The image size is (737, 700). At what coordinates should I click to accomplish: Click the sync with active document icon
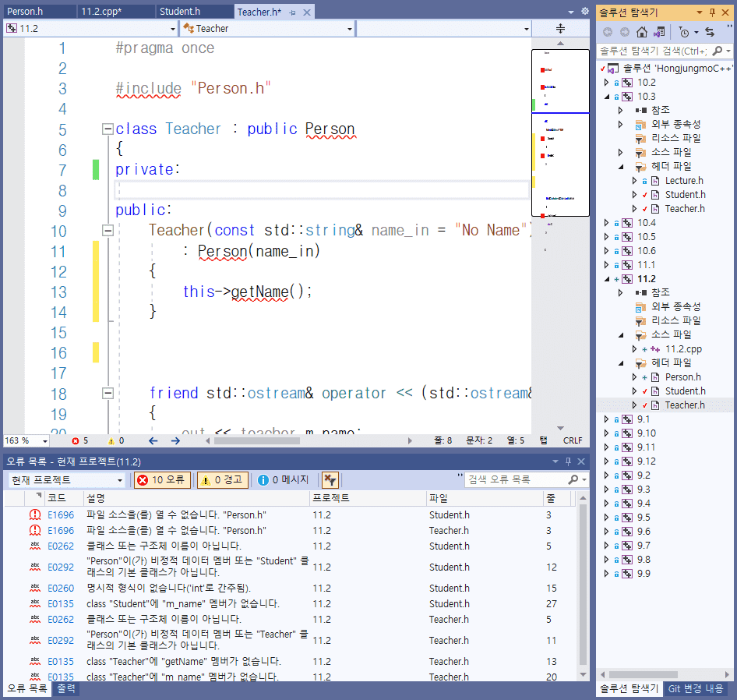tap(710, 32)
